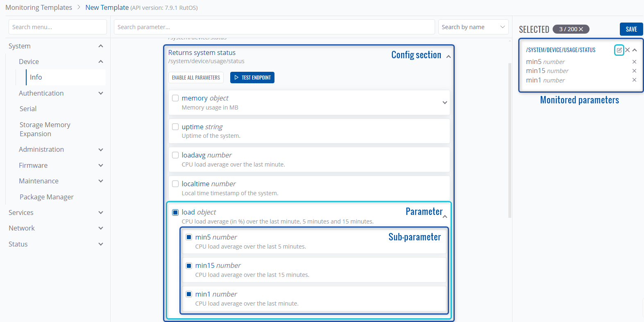Enable the memory object checkbox
Image resolution: width=644 pixels, height=322 pixels.
point(175,98)
